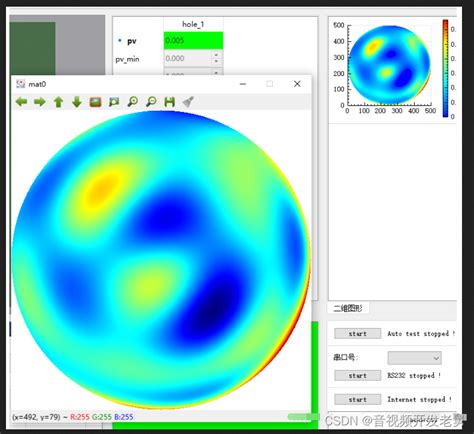Switch to the 二维图形 tab
Viewport: 474px width, 434px height.
point(348,308)
